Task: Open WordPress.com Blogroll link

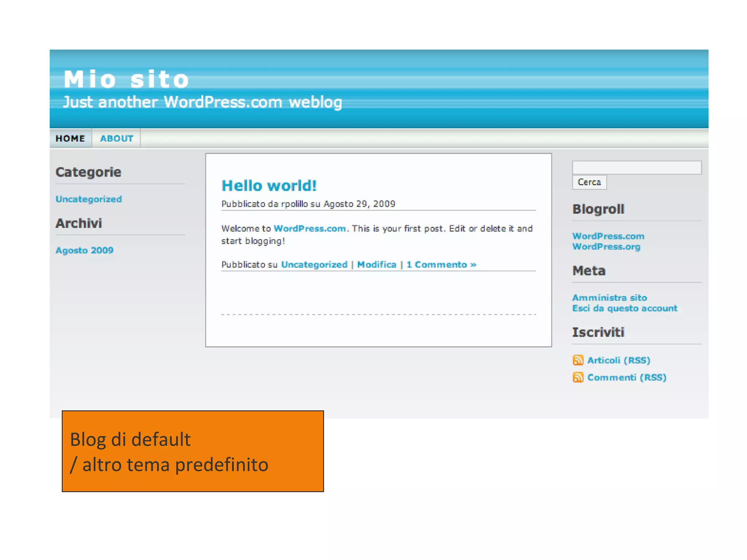Action: click(x=608, y=236)
